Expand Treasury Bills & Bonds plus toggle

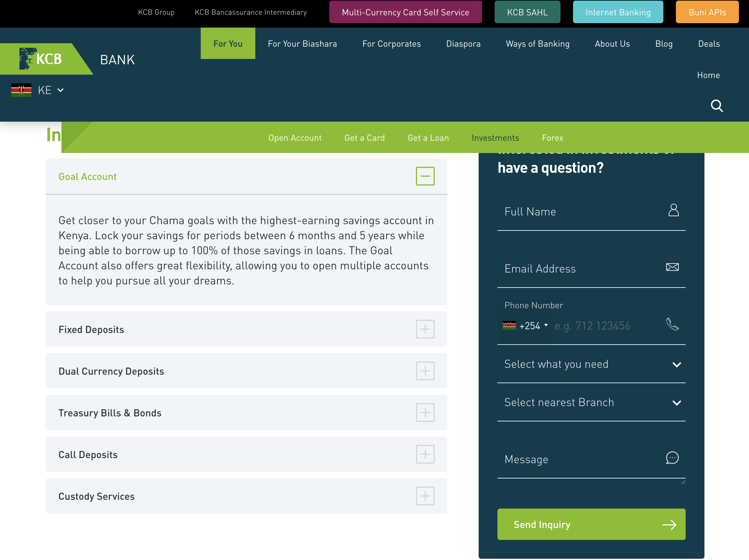pos(425,412)
